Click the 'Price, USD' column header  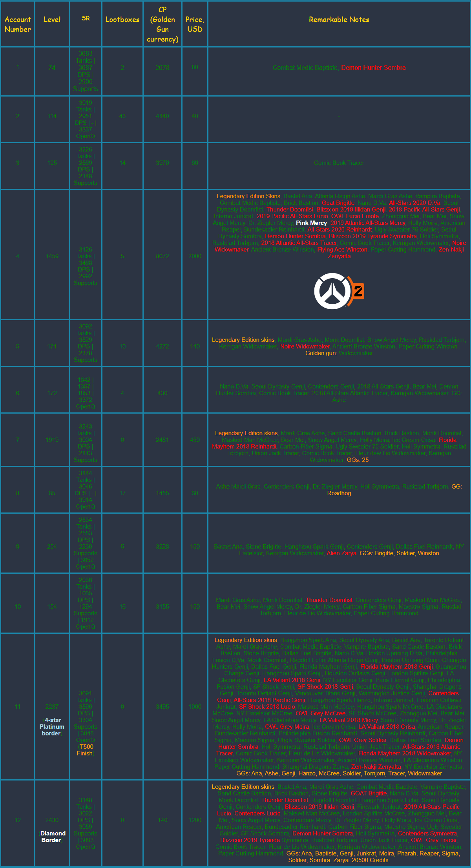click(195, 24)
